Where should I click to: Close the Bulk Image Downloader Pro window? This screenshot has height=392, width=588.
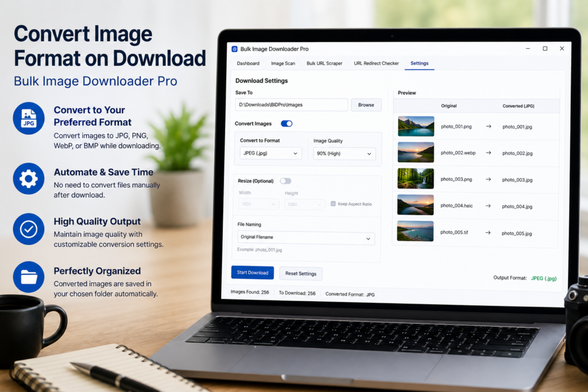point(562,48)
